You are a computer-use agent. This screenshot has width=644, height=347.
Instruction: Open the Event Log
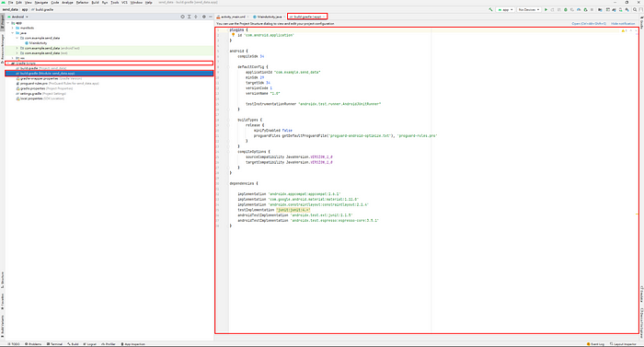pos(595,344)
